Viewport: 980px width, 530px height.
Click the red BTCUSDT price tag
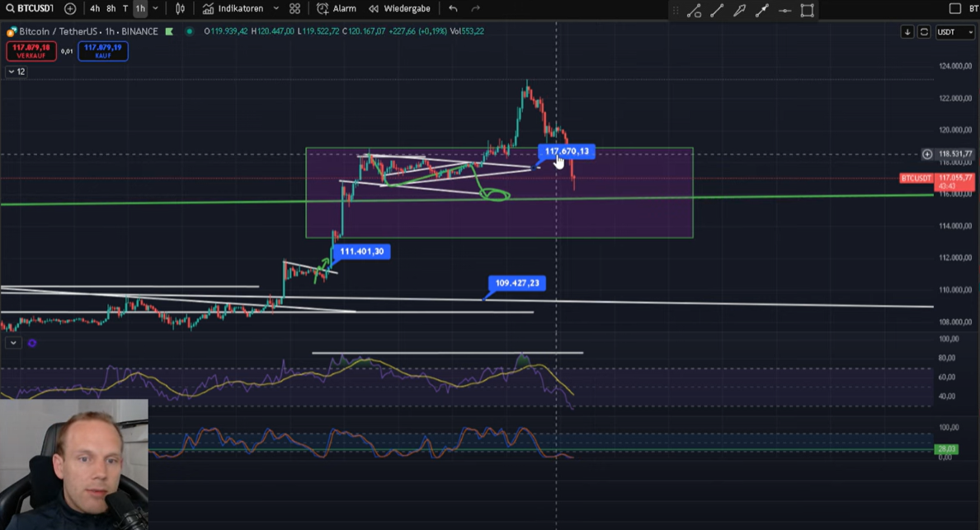click(916, 178)
